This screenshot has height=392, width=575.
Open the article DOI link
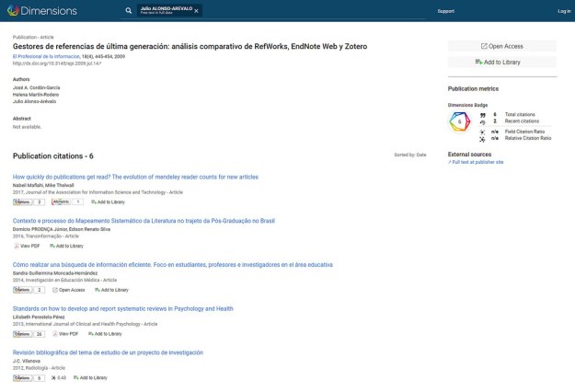pyautogui.click(x=57, y=63)
